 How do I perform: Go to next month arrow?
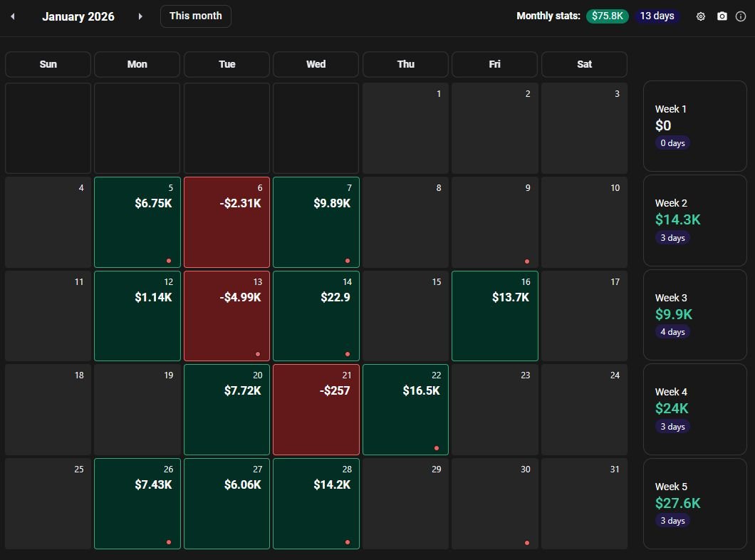[x=140, y=16]
